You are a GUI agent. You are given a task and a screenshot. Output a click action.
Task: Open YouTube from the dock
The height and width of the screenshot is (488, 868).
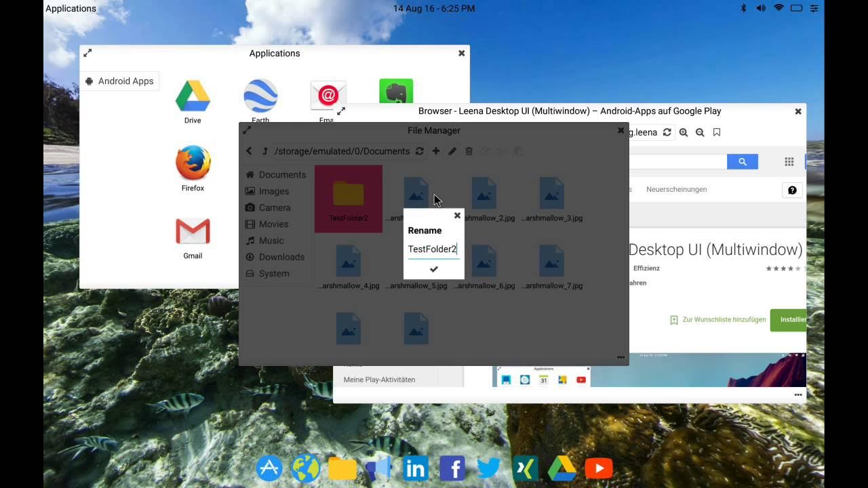coord(599,468)
